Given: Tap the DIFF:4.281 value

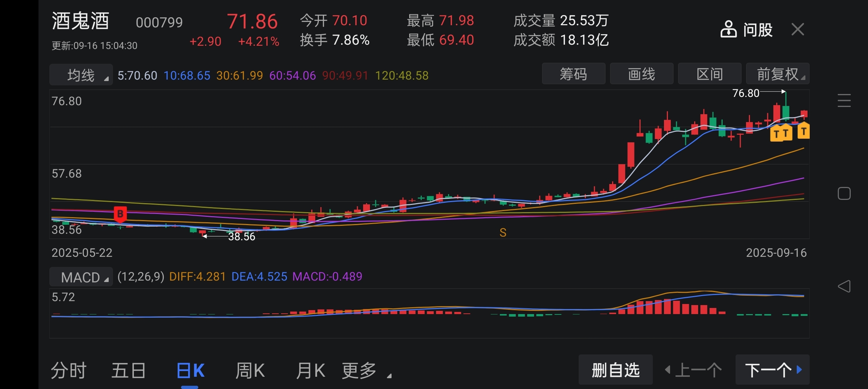Looking at the screenshot, I should 198,277.
